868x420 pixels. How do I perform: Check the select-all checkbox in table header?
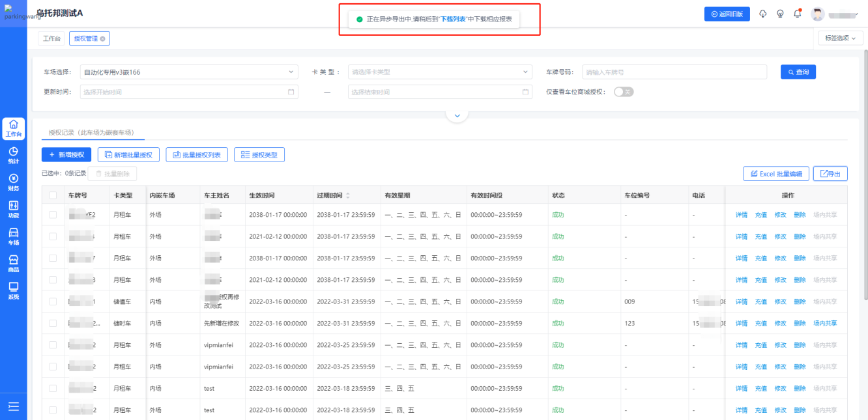53,195
